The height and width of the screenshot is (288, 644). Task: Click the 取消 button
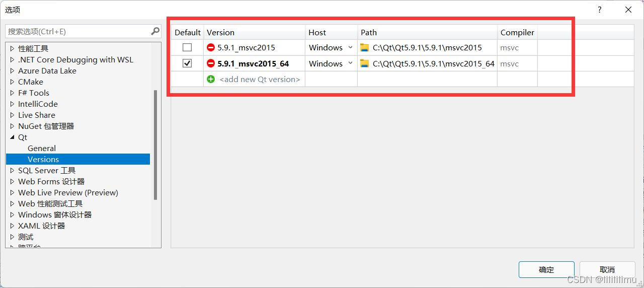pos(607,269)
